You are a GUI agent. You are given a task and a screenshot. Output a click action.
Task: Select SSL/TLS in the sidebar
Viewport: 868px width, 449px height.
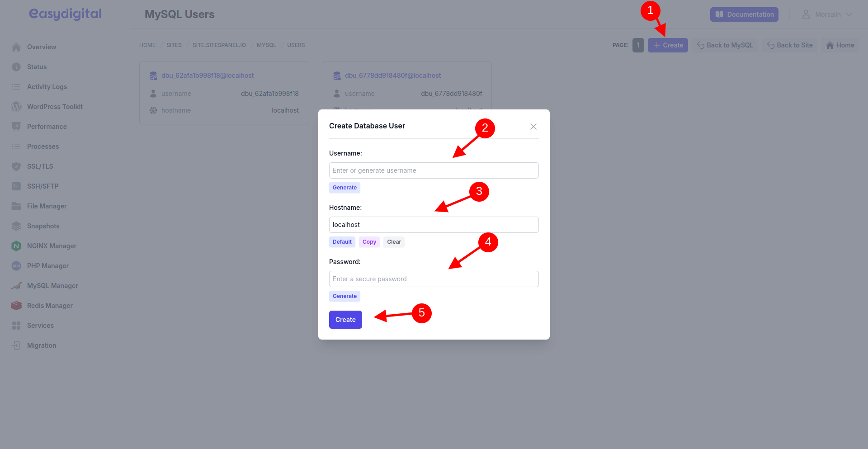coord(39,166)
